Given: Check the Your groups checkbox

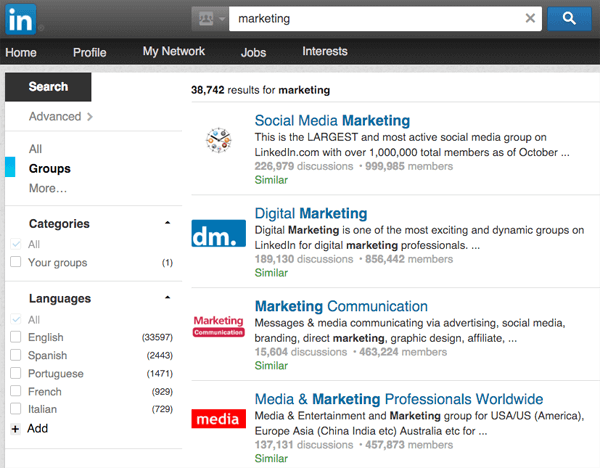Looking at the screenshot, I should 16,262.
